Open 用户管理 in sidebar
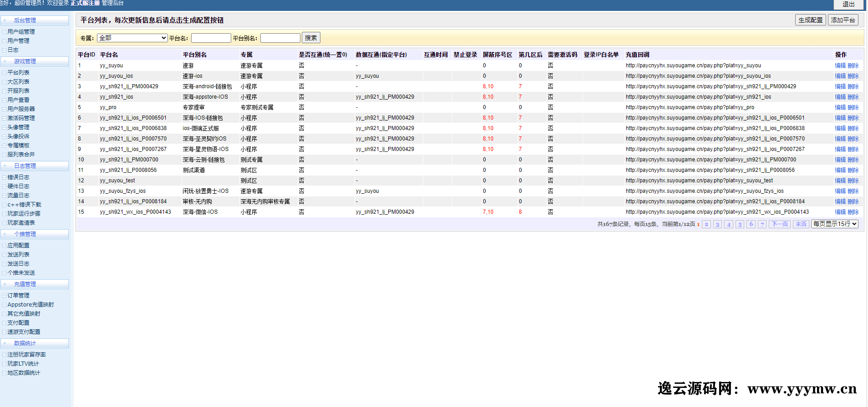Screen dimensions: 868x407 coord(18,41)
